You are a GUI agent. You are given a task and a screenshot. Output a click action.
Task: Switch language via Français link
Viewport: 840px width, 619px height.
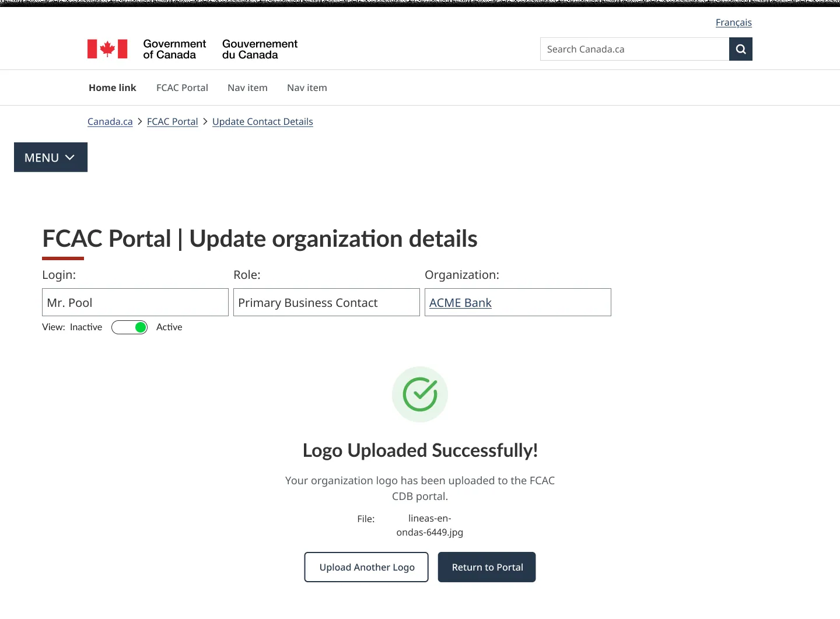[x=734, y=22]
